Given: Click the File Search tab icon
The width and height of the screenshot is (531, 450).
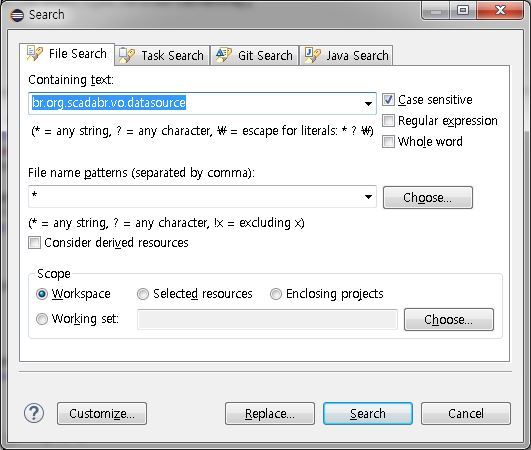Looking at the screenshot, I should pos(35,53).
